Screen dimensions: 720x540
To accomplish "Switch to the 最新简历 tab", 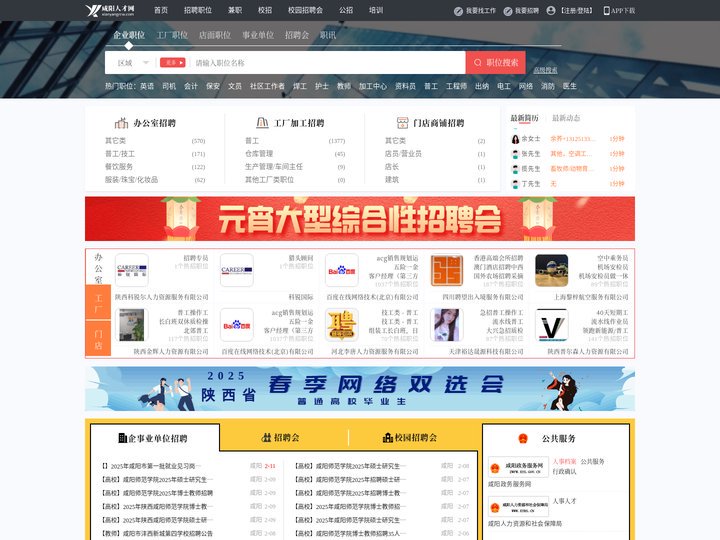I will [x=524, y=118].
